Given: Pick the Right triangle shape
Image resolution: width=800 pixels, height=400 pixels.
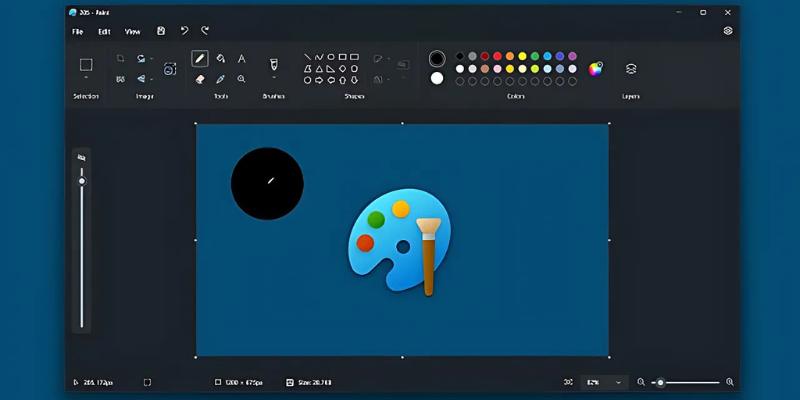Looking at the screenshot, I should [331, 69].
